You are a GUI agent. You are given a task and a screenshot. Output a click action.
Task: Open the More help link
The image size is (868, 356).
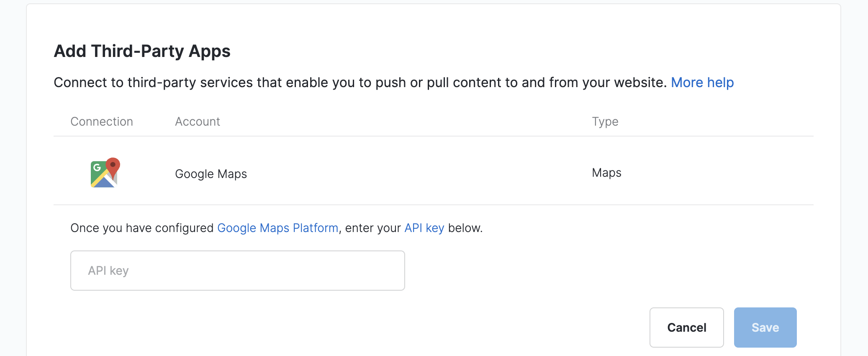click(702, 83)
